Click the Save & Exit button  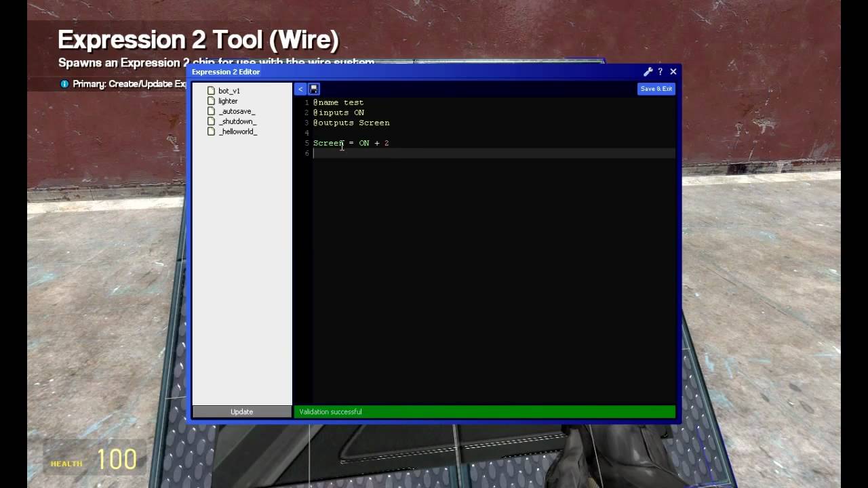pos(656,89)
